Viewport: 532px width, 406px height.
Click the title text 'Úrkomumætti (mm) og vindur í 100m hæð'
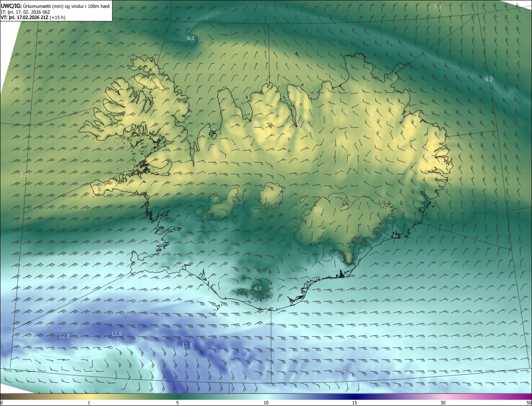coord(66,6)
